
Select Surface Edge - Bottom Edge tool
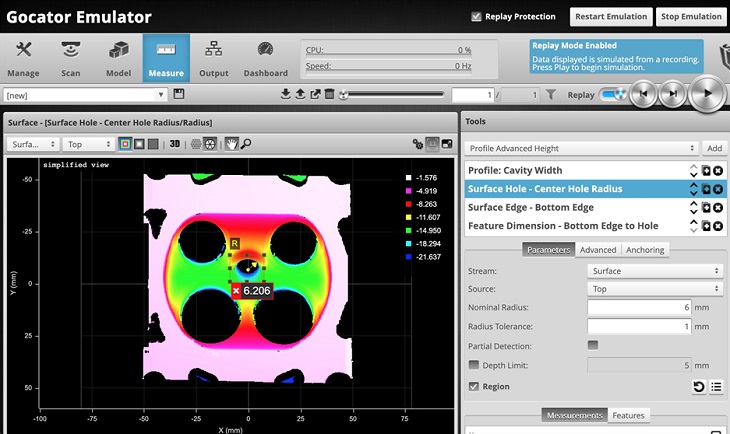[530, 208]
